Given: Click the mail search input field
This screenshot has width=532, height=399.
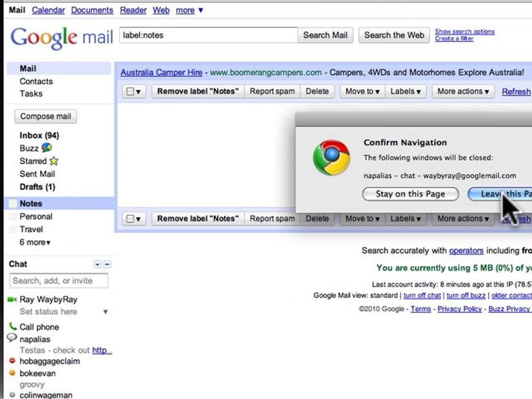Looking at the screenshot, I should (x=208, y=35).
